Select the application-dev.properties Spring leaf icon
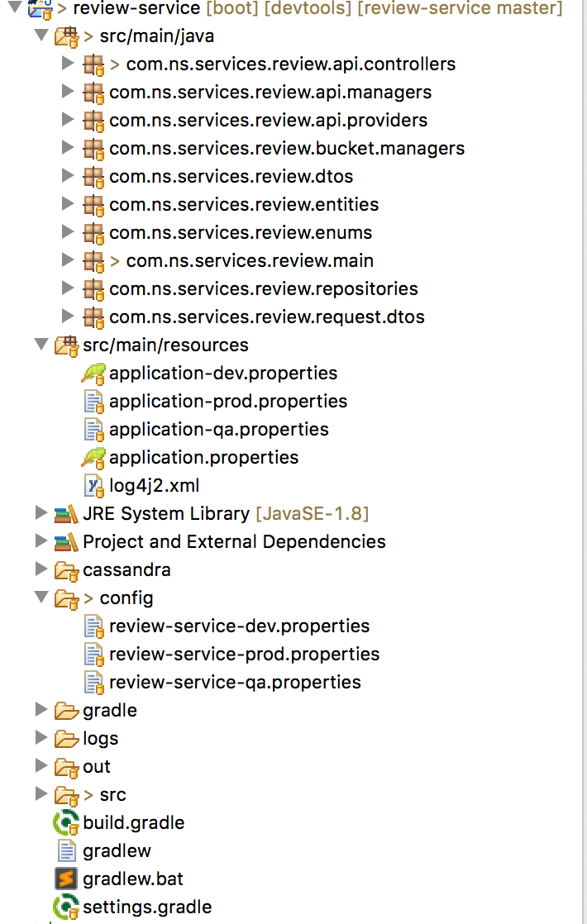The image size is (587, 924). (93, 373)
